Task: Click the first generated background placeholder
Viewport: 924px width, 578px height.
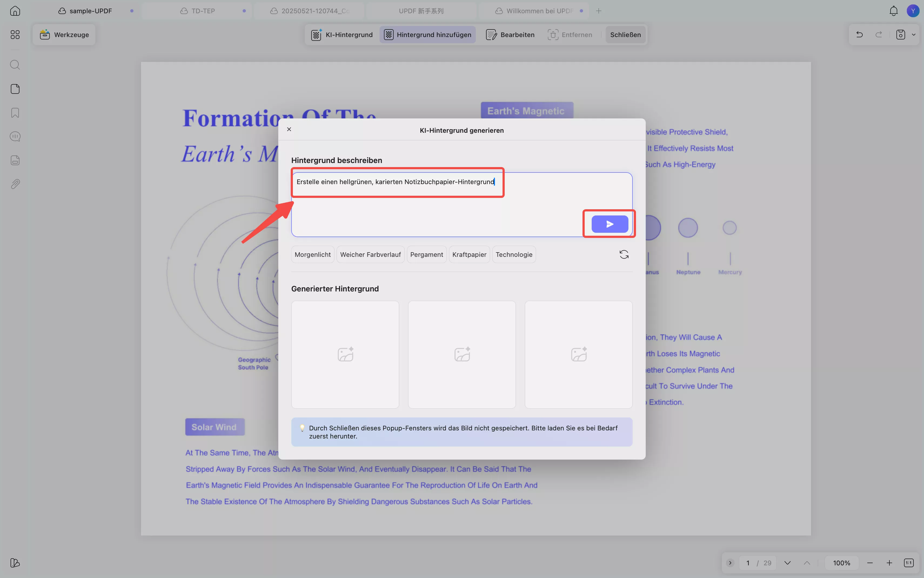Action: click(345, 354)
